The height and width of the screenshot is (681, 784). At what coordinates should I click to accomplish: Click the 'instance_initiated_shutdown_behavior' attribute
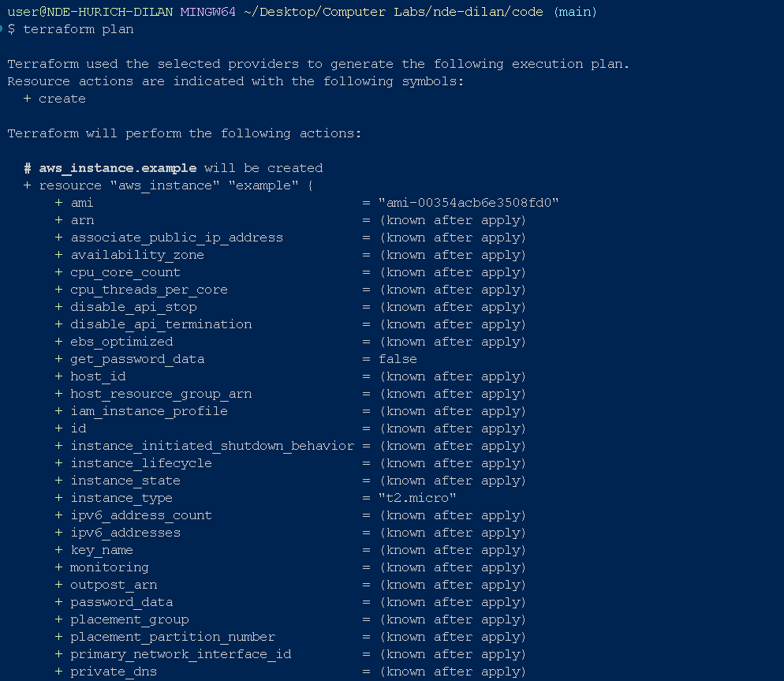212,446
